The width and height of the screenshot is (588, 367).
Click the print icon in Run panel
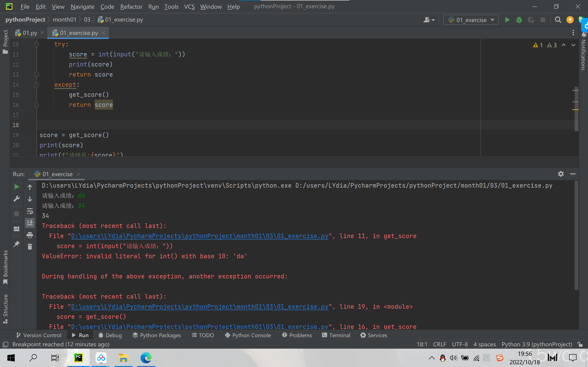[x=30, y=235]
